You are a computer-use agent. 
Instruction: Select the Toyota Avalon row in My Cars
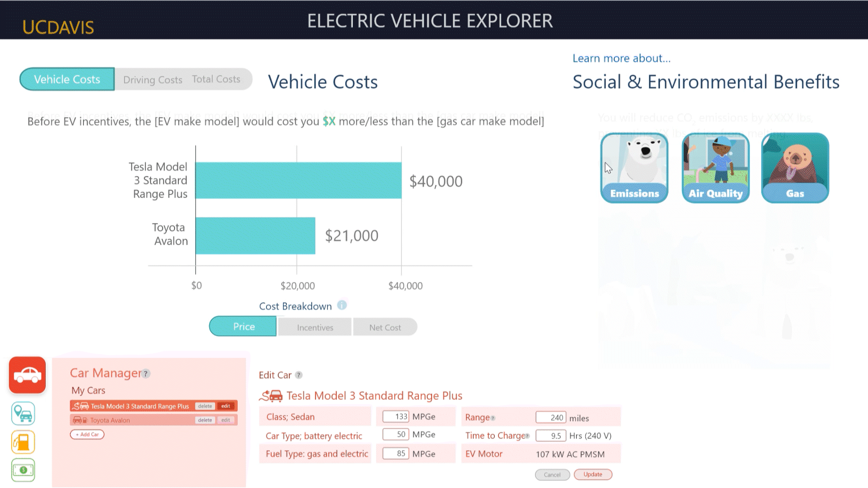click(154, 420)
